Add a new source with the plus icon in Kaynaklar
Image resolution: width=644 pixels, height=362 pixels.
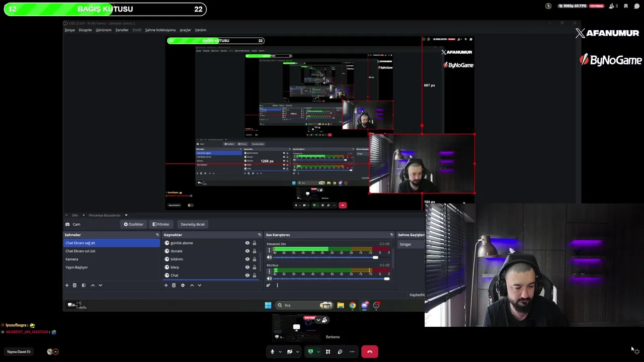166,285
